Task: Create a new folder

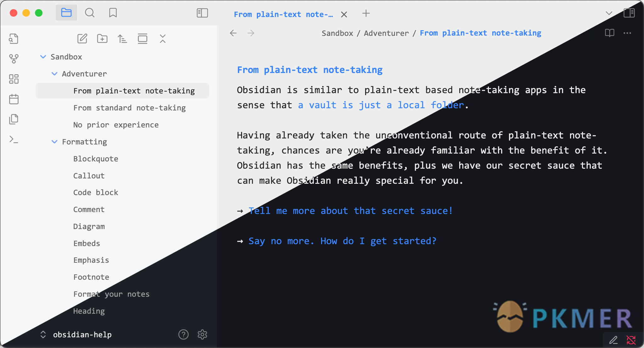Action: pos(102,39)
